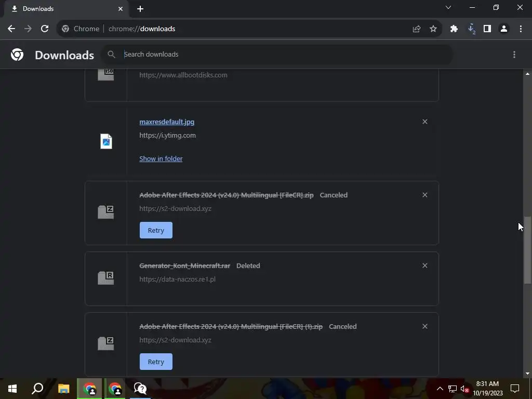Click the ISO file icon for allbootdisks entry
The image size is (532, 399).
tap(106, 75)
